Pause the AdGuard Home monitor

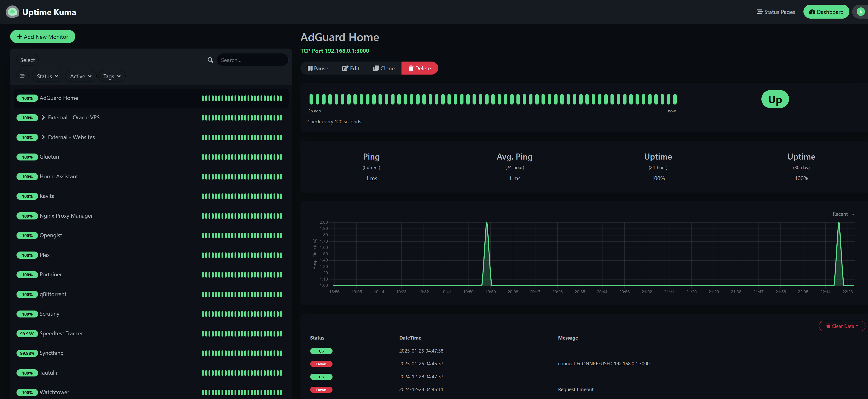coord(317,68)
